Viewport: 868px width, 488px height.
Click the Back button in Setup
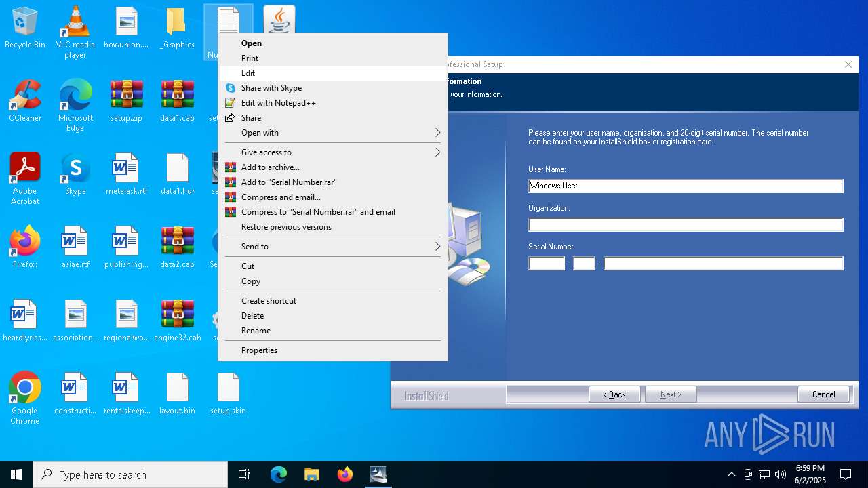614,394
